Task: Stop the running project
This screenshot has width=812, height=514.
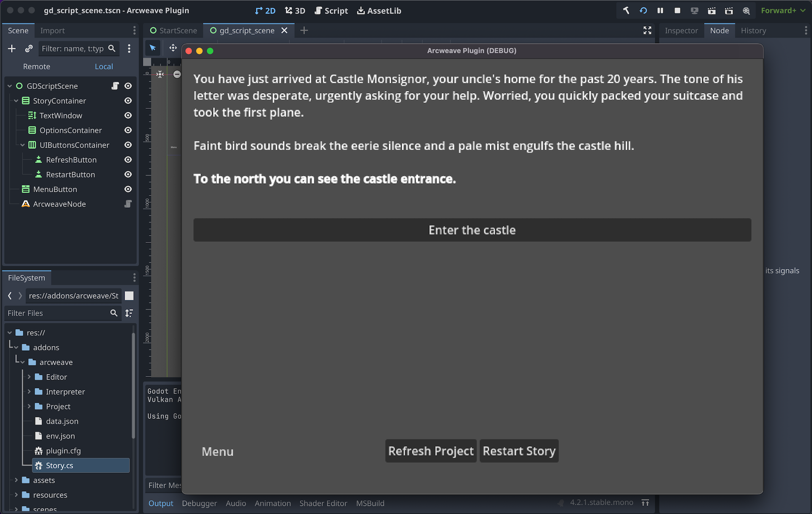Action: (x=677, y=11)
